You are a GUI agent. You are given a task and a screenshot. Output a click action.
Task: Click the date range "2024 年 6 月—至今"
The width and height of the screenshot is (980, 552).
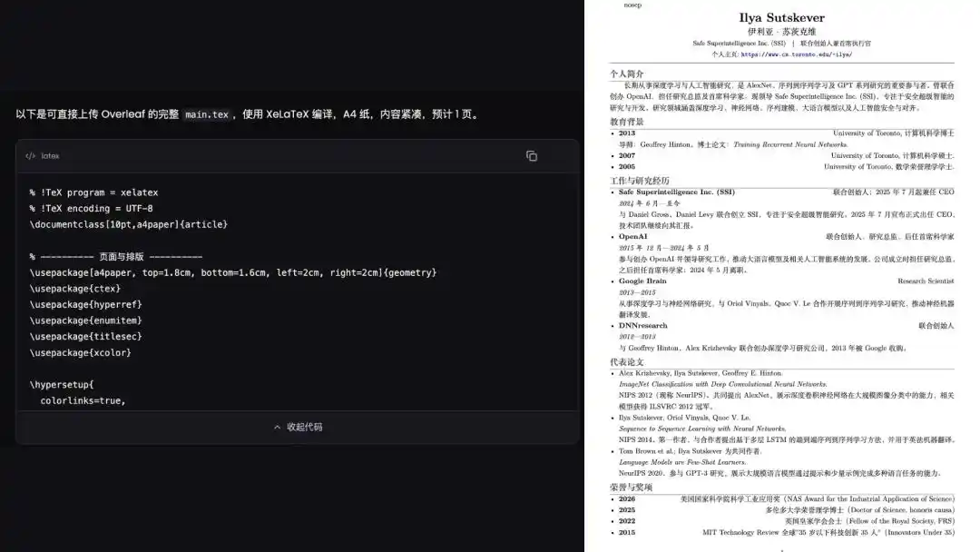click(x=650, y=203)
